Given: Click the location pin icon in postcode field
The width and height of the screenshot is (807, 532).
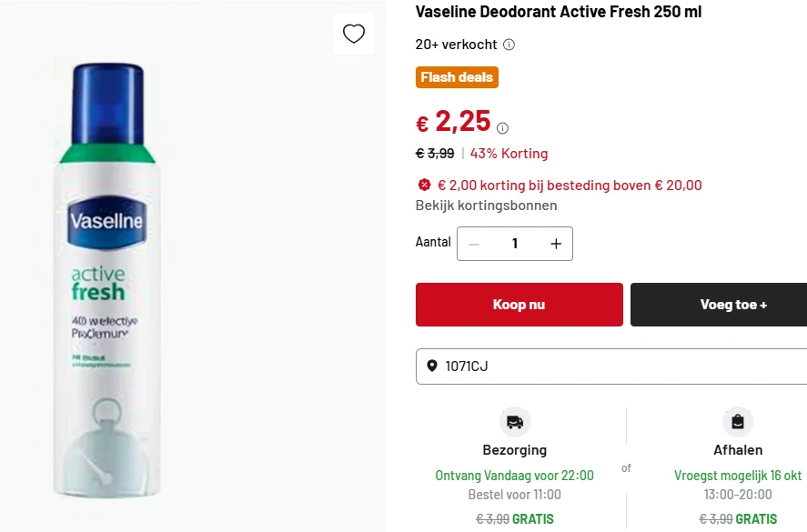Looking at the screenshot, I should coord(431,366).
